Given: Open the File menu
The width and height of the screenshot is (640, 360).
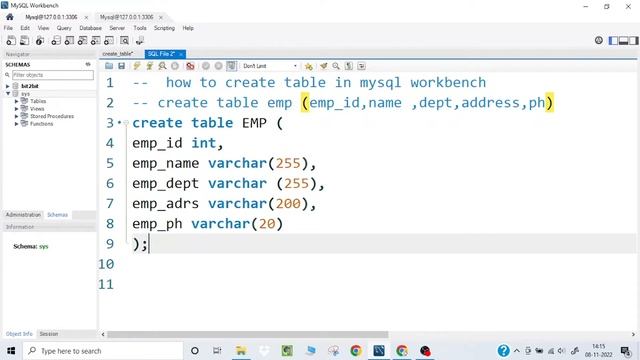Looking at the screenshot, I should 8,28.
